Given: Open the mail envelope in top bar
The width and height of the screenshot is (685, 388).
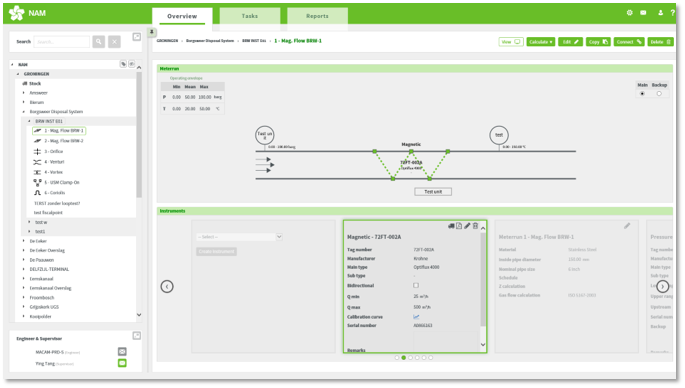Looking at the screenshot, I should click(643, 13).
